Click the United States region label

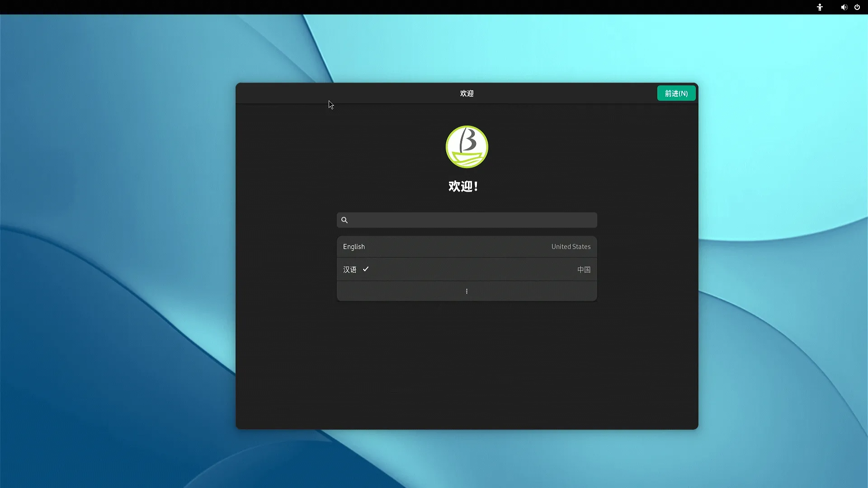[x=571, y=247]
